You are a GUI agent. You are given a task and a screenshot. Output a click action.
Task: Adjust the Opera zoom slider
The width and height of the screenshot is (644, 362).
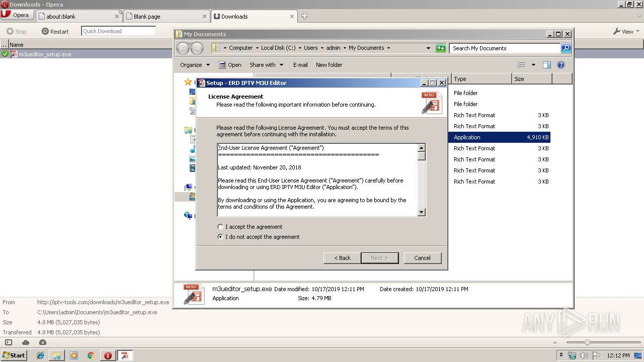pyautogui.click(x=587, y=342)
